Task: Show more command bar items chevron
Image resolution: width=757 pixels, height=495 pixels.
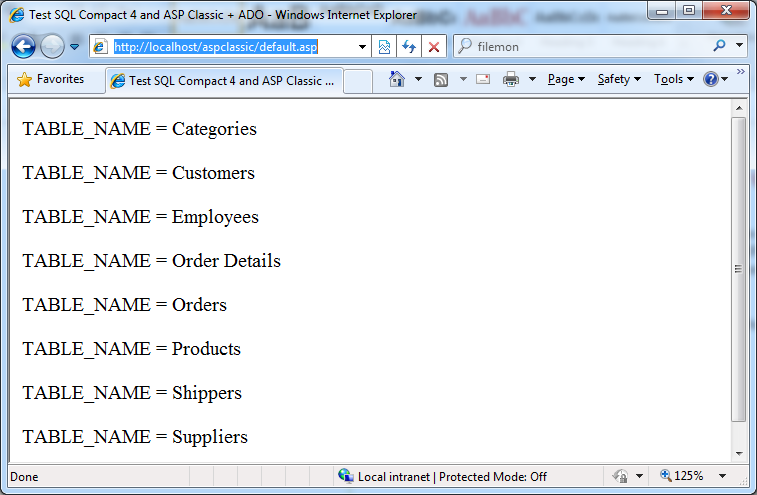Action: point(741,71)
